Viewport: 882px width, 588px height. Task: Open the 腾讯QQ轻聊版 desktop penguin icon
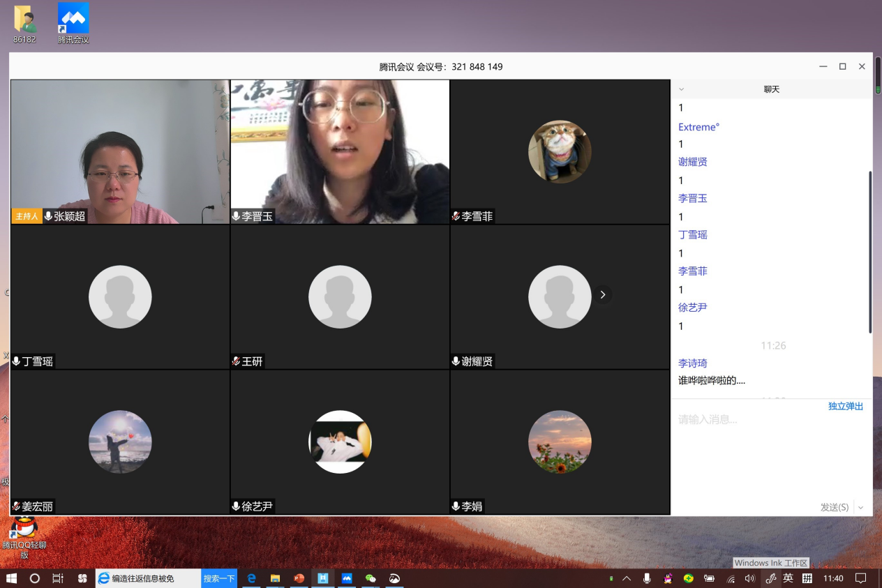coord(24,527)
